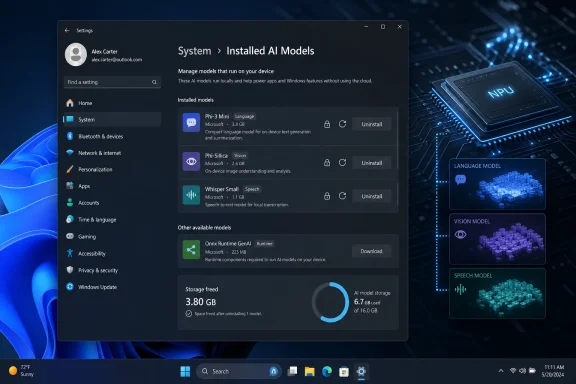Click the magnifier icon in Find a setting
This screenshot has width=576, height=384.
tap(154, 82)
